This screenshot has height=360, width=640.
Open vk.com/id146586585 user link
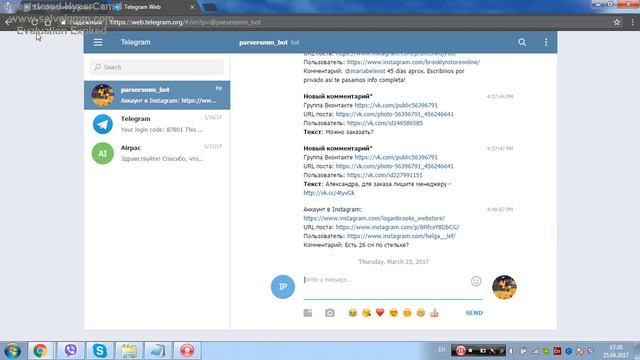point(384,123)
